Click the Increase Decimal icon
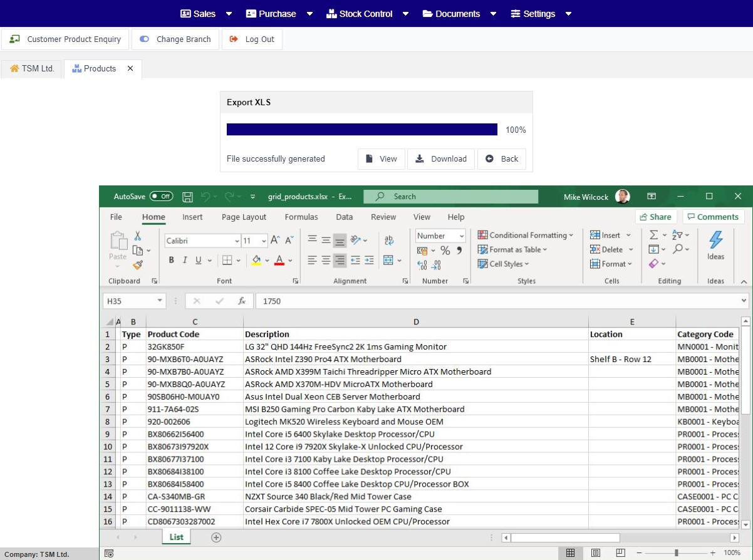The width and height of the screenshot is (753, 560). click(x=422, y=265)
